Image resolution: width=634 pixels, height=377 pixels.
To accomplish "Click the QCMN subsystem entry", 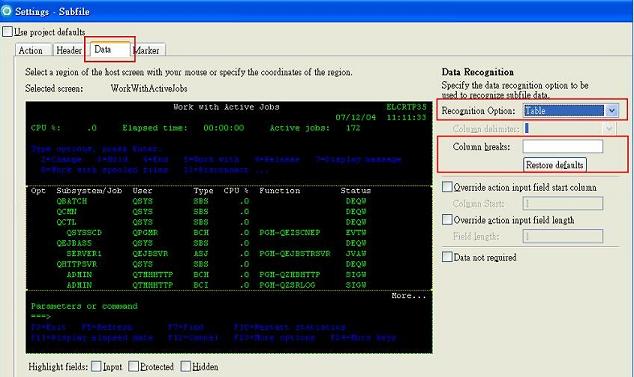I will 67,212.
